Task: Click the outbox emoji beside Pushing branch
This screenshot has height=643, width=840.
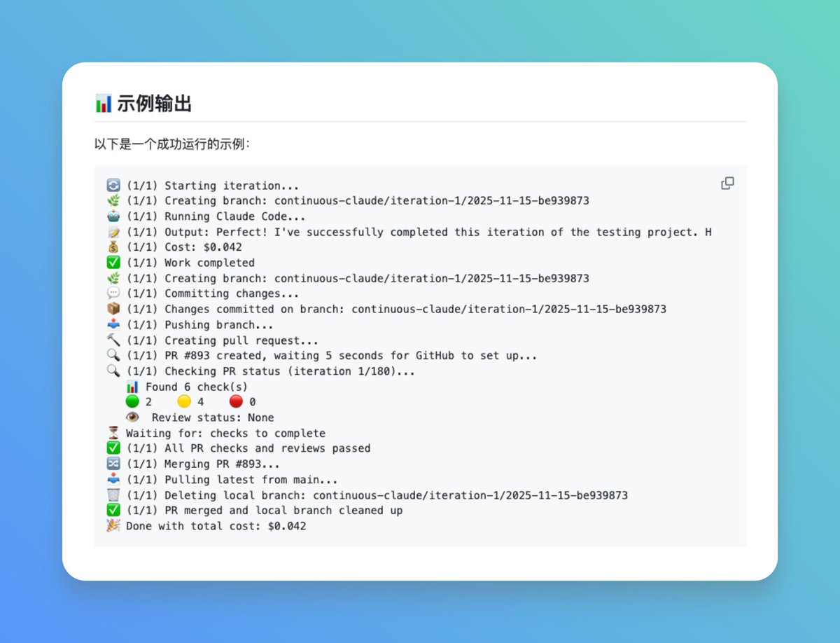Action: 113,325
